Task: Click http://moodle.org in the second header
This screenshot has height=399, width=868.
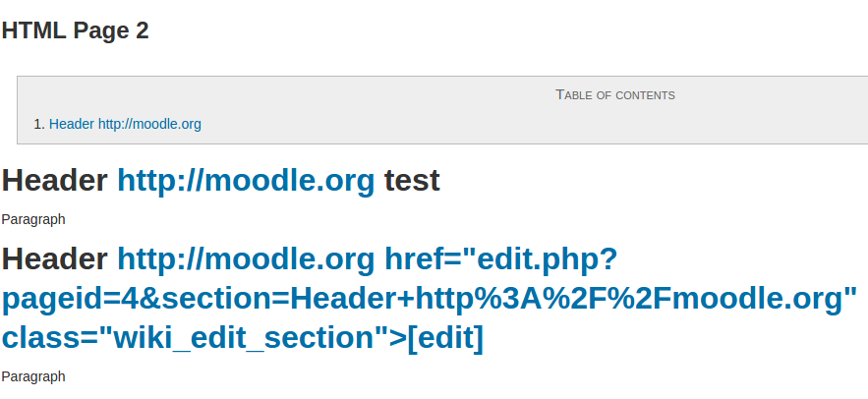Action: (246, 259)
